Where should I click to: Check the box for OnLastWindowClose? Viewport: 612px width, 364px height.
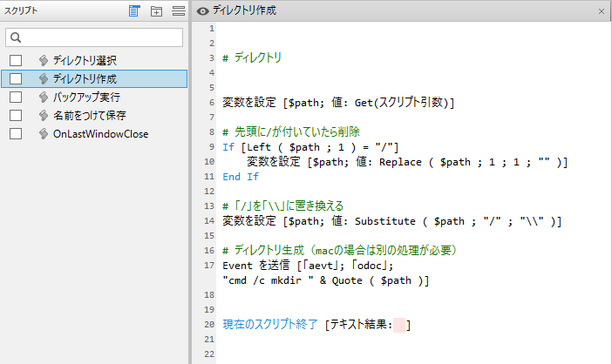click(16, 134)
